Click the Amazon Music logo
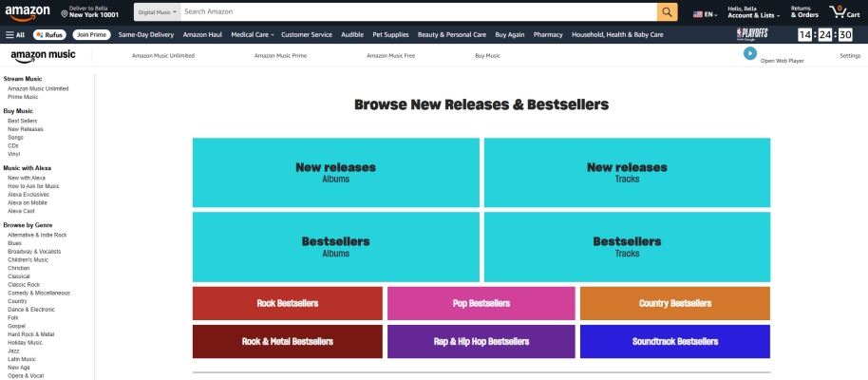868x380 pixels. (x=43, y=56)
